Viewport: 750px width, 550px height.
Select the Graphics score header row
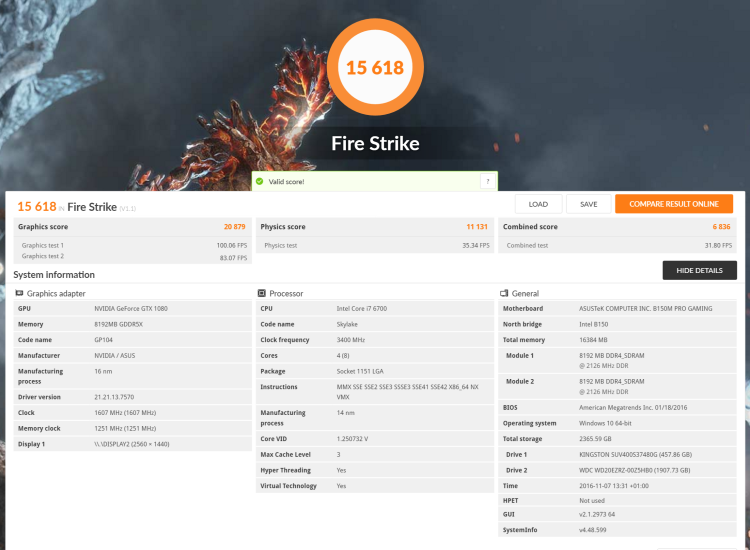(x=132, y=227)
